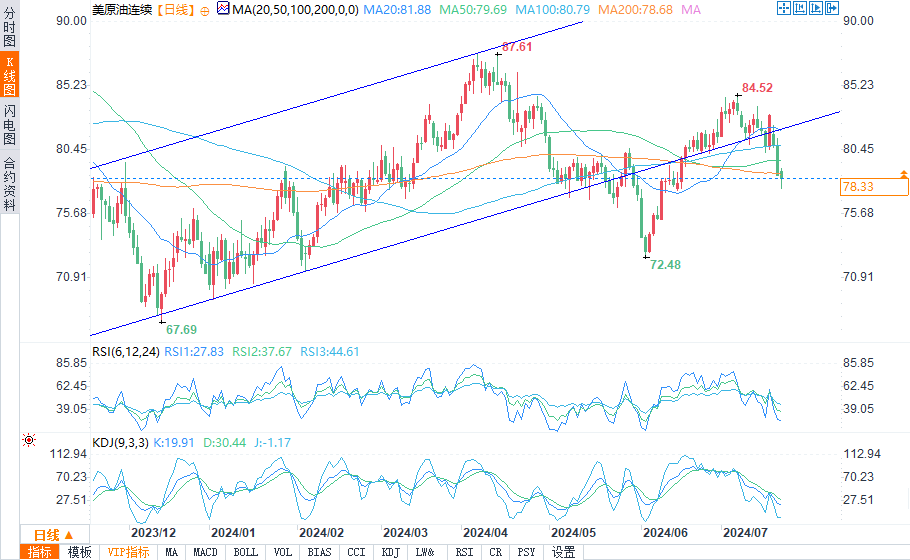The width and height of the screenshot is (910, 560).
Task: Select the RSI indicator tab
Action: point(464,552)
